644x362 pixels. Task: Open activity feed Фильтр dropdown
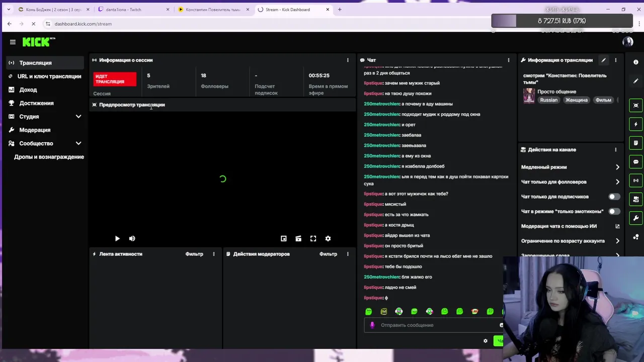pos(194,254)
